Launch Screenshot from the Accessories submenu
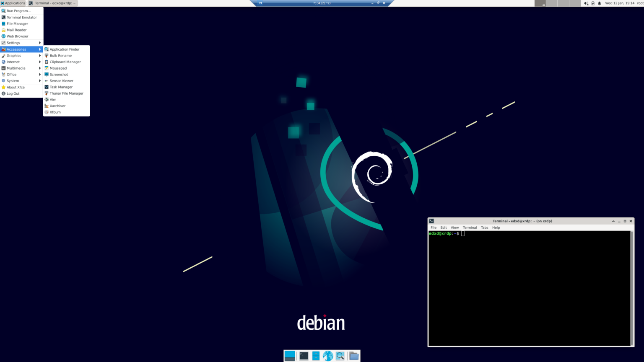Screen dimensions: 644x362 pyautogui.click(x=58, y=74)
